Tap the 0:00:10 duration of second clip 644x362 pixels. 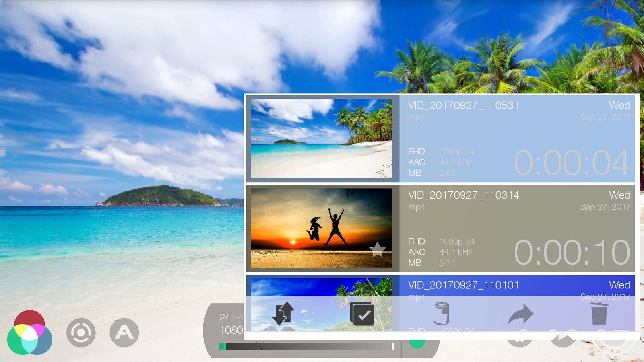click(x=572, y=253)
